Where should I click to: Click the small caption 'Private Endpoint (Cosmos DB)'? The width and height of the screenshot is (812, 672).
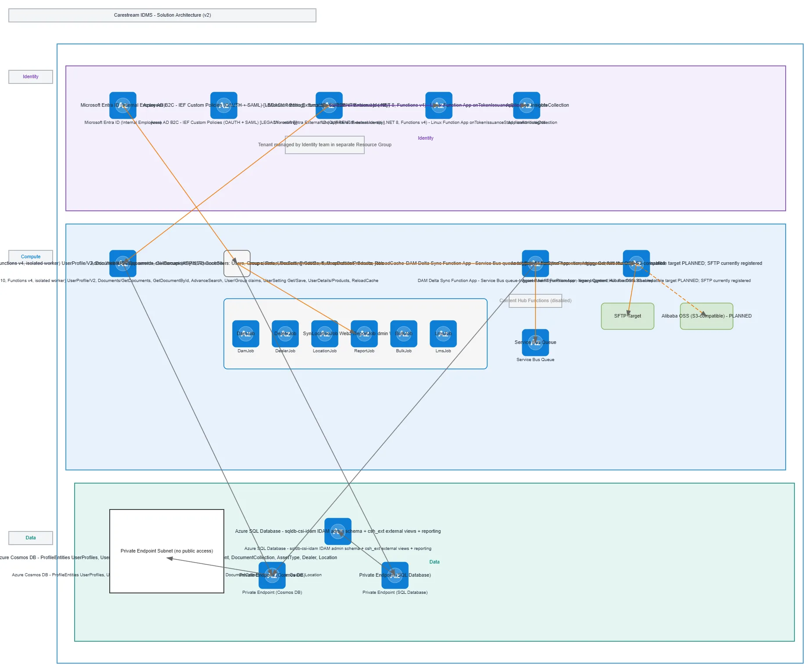272,593
